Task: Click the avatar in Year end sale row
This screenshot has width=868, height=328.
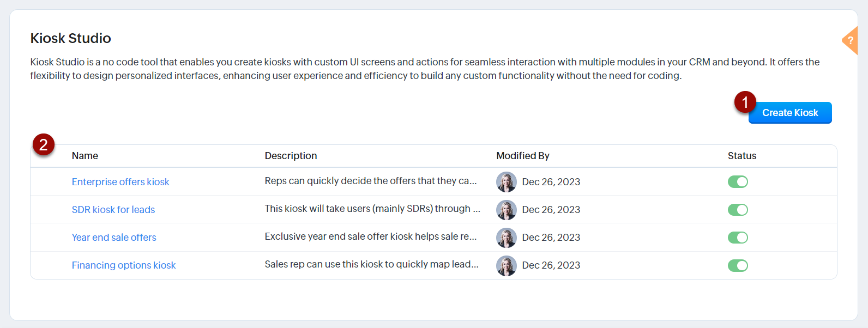Action: (x=506, y=238)
